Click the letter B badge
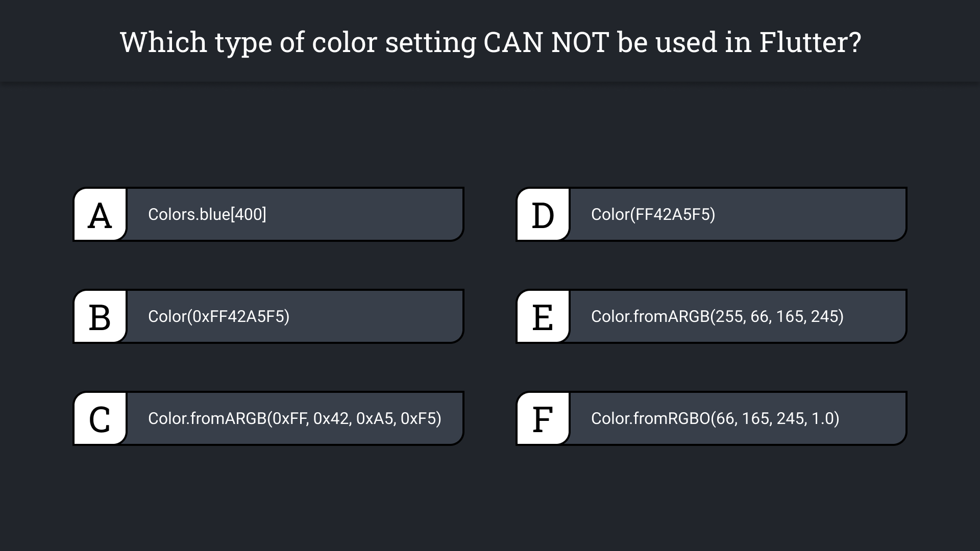980x551 pixels. (100, 317)
